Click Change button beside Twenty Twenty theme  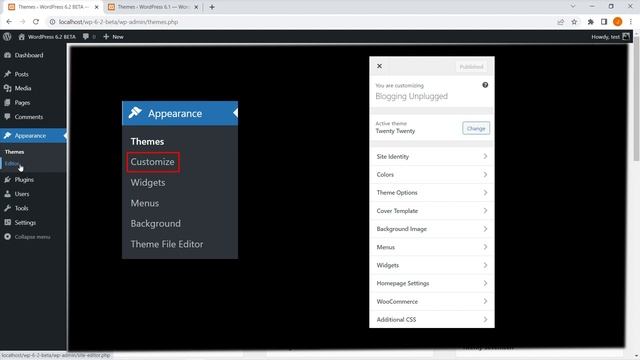[476, 128]
